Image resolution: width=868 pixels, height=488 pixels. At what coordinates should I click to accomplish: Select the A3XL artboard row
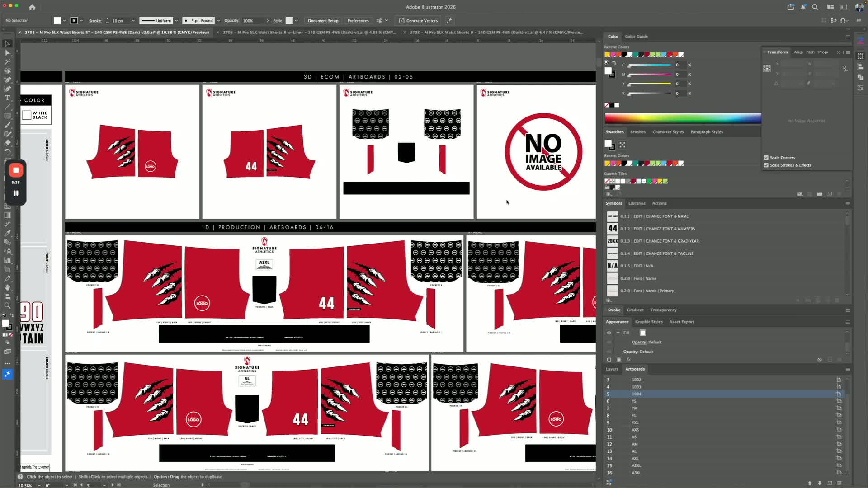click(x=723, y=473)
